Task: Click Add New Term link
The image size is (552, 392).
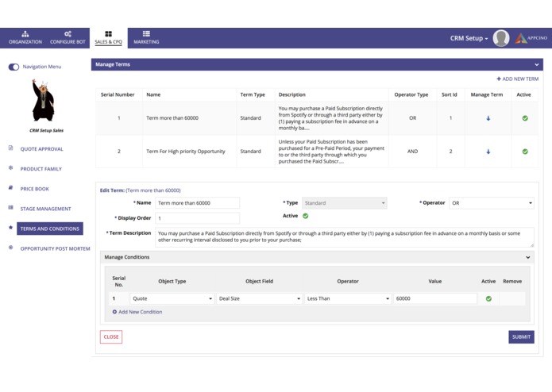Action: click(x=518, y=79)
